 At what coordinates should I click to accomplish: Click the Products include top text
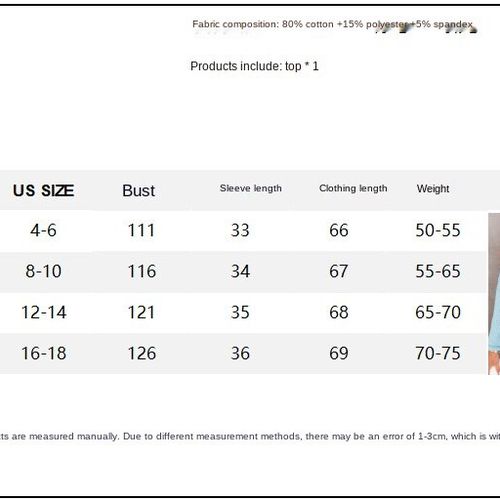[254, 66]
